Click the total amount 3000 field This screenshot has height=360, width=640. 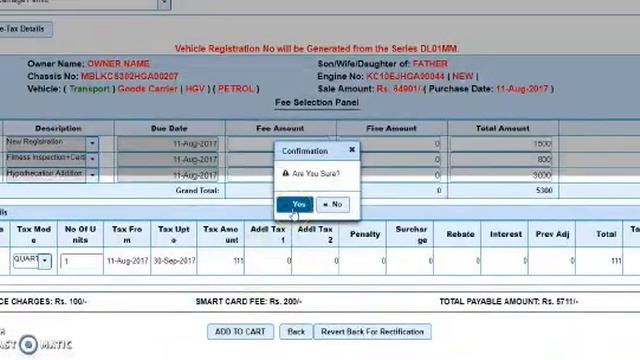[501, 175]
